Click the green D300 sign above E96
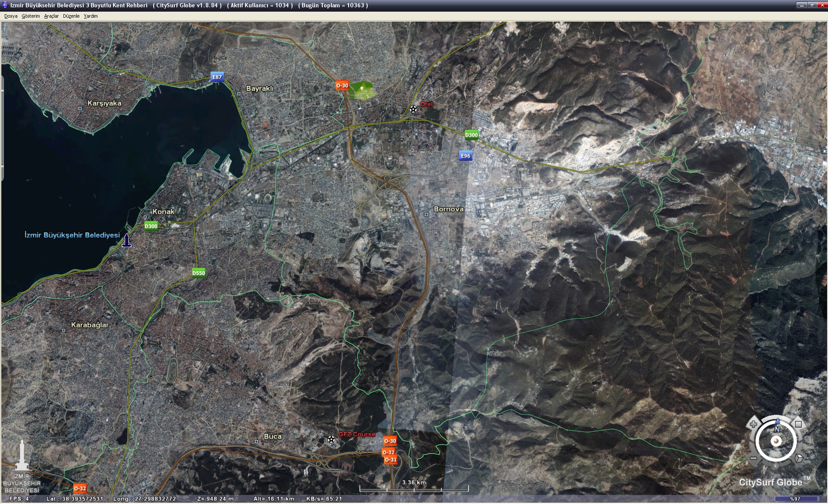The width and height of the screenshot is (828, 504). click(x=471, y=135)
